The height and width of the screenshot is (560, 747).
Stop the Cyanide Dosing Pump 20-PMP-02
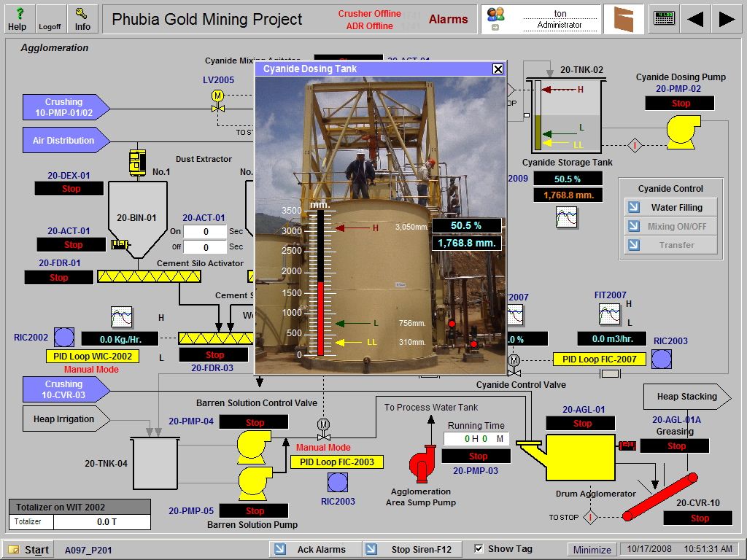click(x=679, y=103)
